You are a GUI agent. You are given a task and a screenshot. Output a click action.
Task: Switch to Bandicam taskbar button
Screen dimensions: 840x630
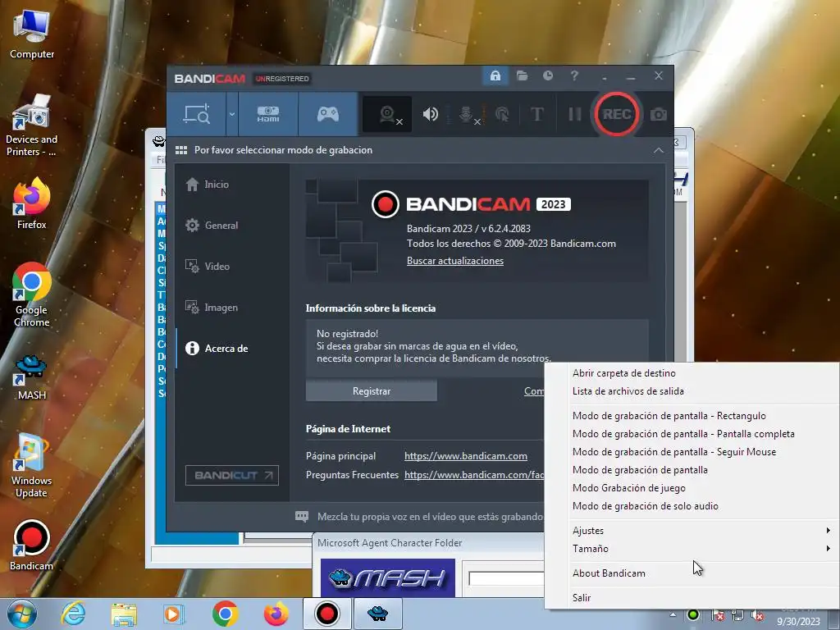point(326,614)
